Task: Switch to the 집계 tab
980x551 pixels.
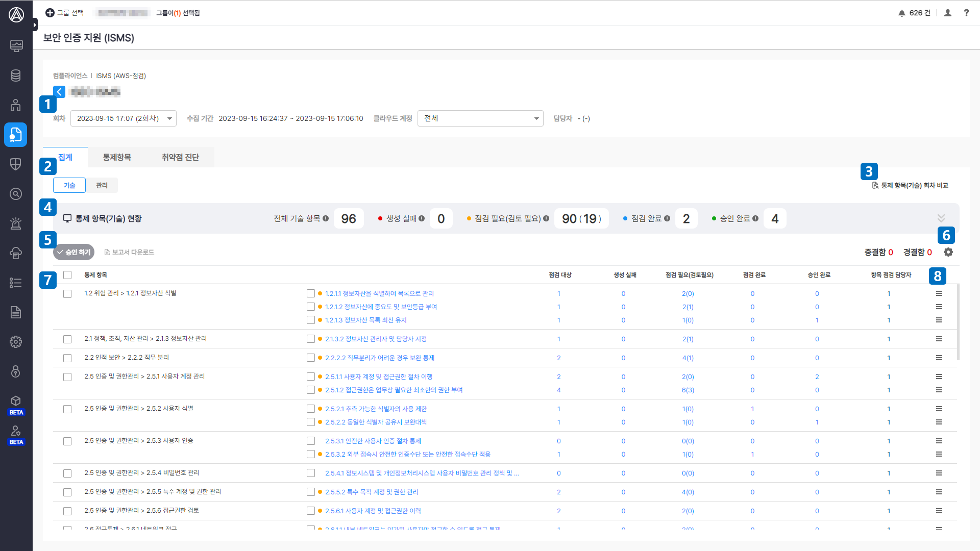Action: pyautogui.click(x=65, y=157)
